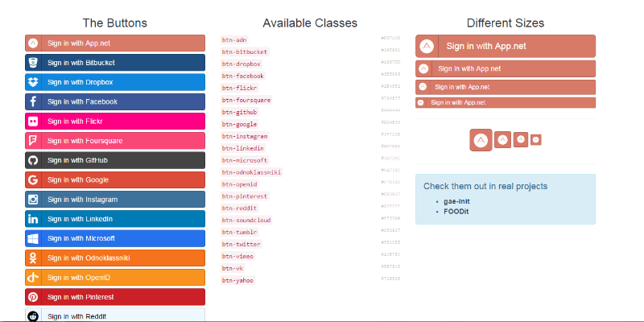Select the btn-foursquare class name

(246, 100)
